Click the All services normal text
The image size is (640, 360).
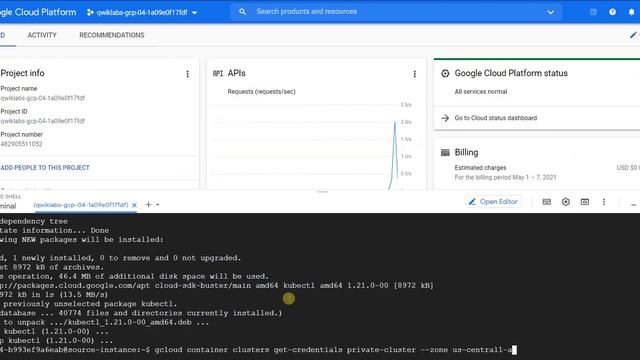tap(481, 92)
